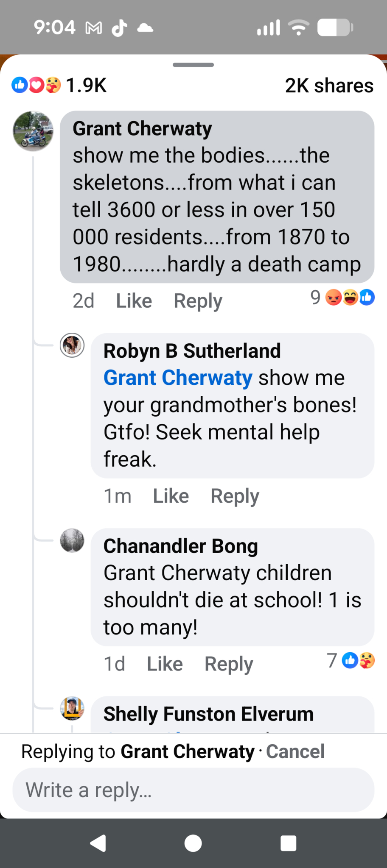Viewport: 387px width, 868px height.
Task: Like Chanandler Bong's reply
Action: pyautogui.click(x=165, y=664)
